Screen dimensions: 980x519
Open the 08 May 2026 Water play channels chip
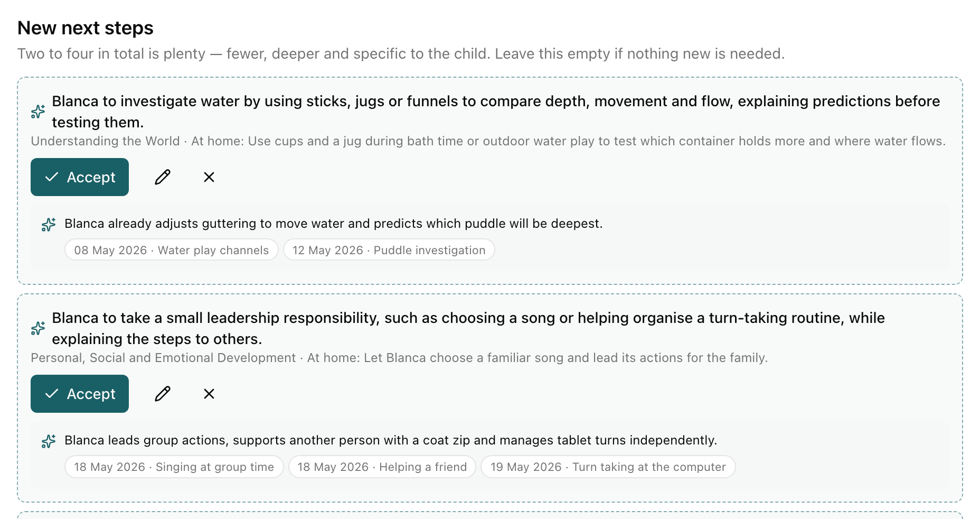click(172, 250)
